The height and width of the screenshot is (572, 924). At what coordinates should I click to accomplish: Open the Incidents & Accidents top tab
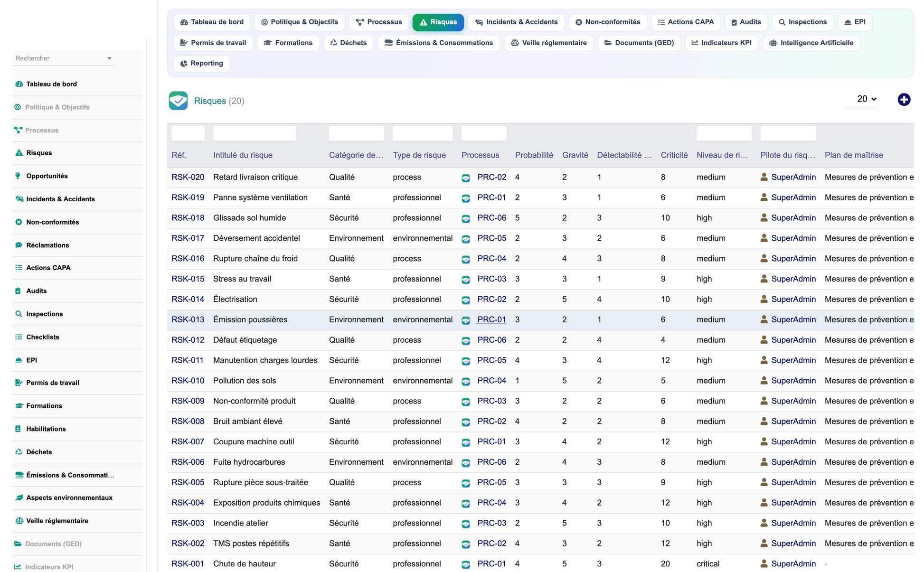517,22
